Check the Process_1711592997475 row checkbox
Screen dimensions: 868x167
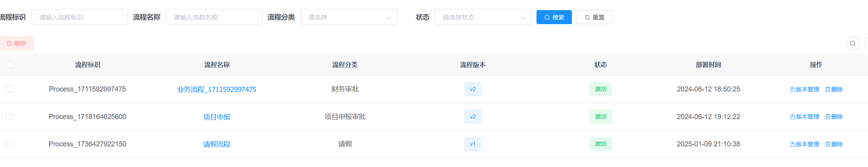point(9,89)
